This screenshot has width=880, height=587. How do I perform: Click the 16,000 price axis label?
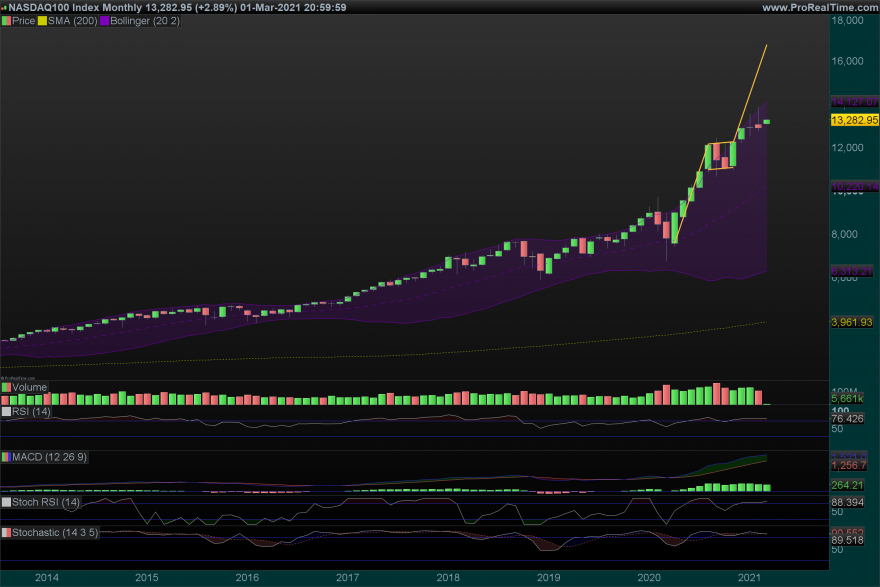pos(847,61)
